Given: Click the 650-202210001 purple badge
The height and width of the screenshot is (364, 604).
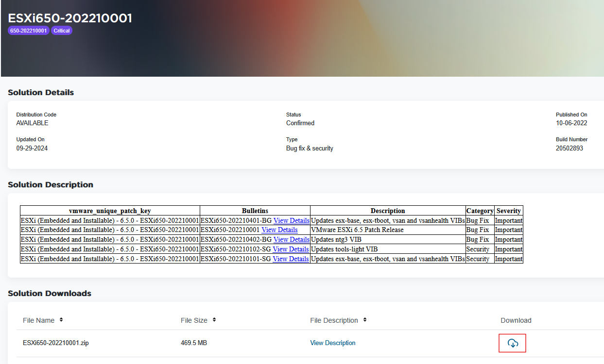Looking at the screenshot, I should pos(29,31).
